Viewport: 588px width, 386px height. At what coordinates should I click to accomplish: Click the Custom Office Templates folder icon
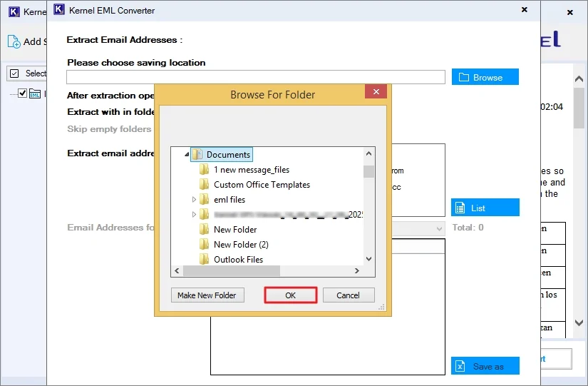click(205, 185)
